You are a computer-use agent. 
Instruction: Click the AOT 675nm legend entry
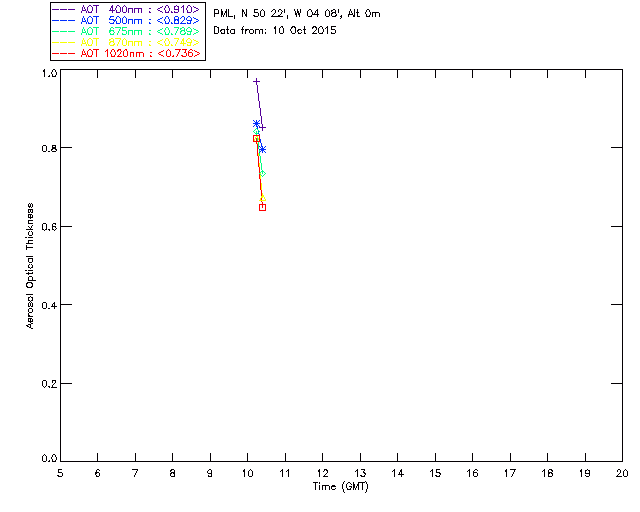pos(126,31)
